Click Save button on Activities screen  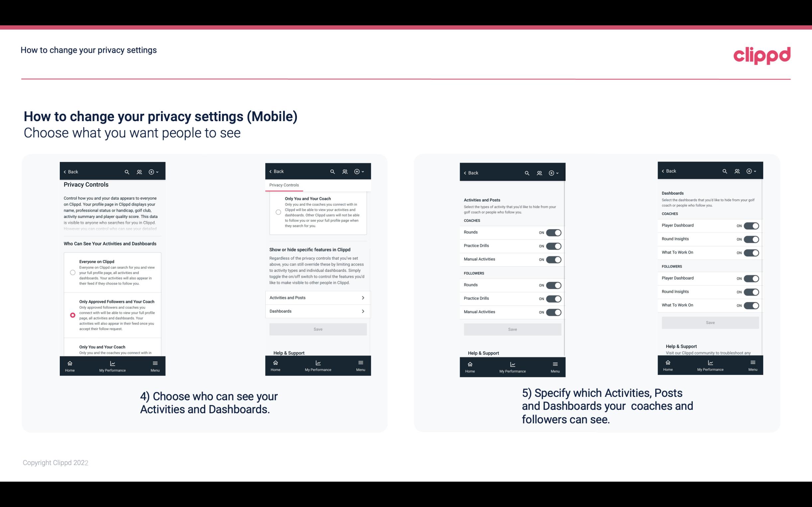coord(511,328)
